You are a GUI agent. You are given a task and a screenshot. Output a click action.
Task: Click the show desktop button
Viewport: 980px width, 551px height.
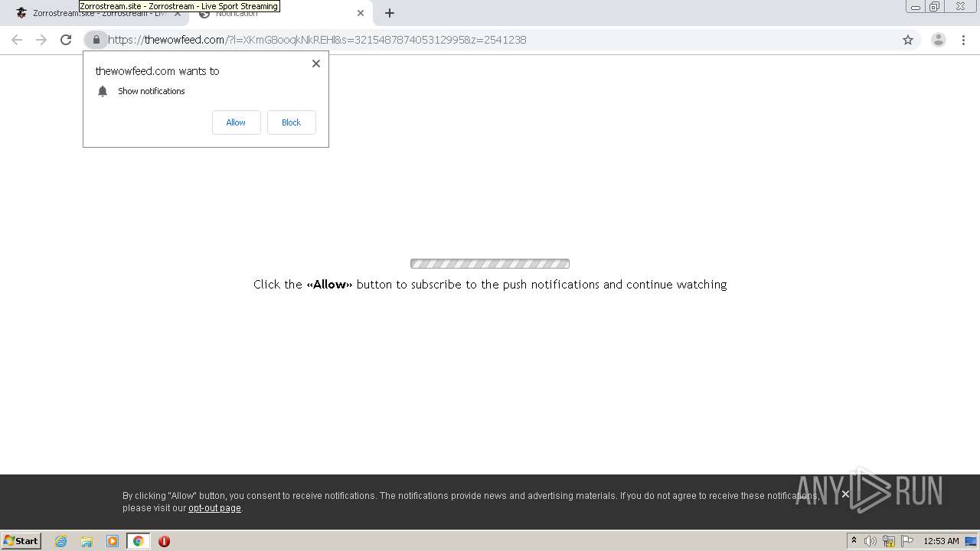click(972, 541)
